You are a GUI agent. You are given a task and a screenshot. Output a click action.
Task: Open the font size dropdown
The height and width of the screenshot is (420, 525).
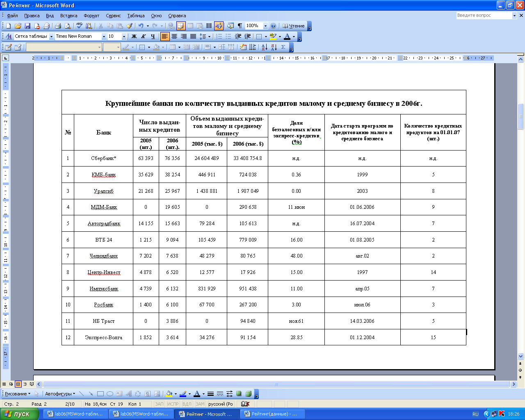click(x=124, y=37)
